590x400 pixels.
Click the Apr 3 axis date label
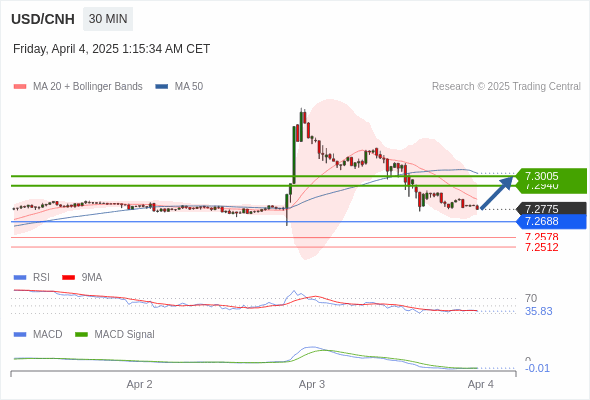point(312,385)
